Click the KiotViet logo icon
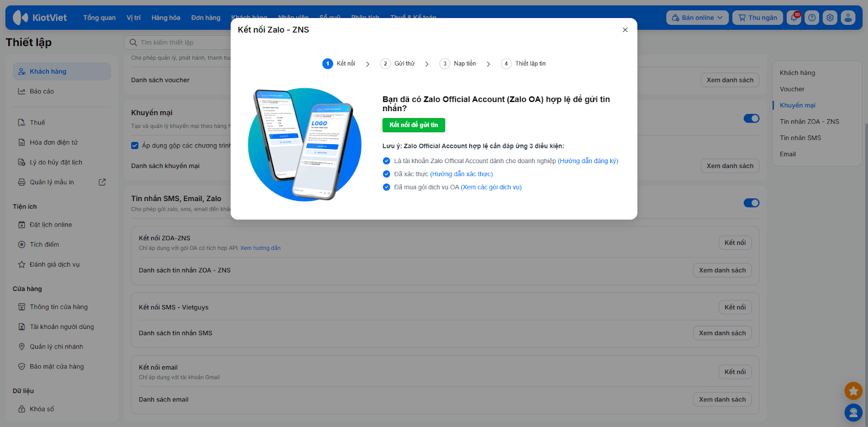 pos(20,18)
